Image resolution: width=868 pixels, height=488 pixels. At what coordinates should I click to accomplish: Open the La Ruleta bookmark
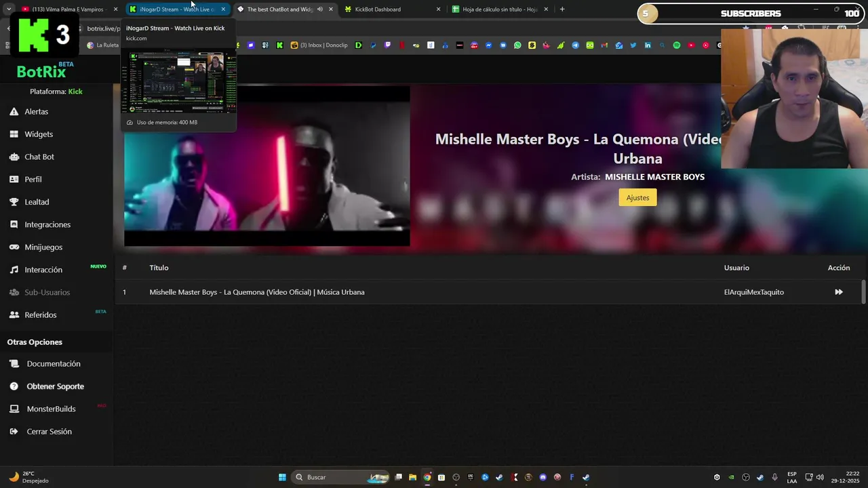point(102,45)
